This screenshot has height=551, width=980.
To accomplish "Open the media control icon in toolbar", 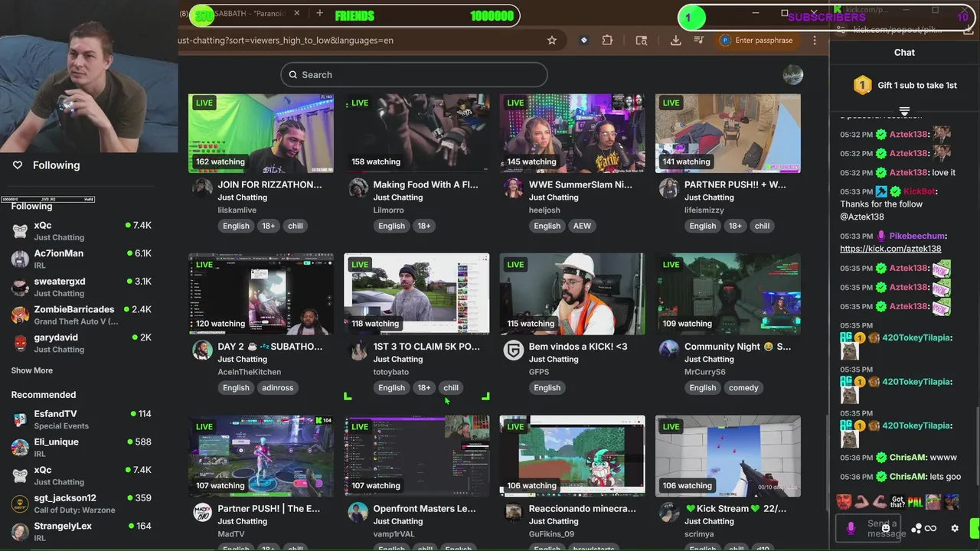I will [x=698, y=41].
